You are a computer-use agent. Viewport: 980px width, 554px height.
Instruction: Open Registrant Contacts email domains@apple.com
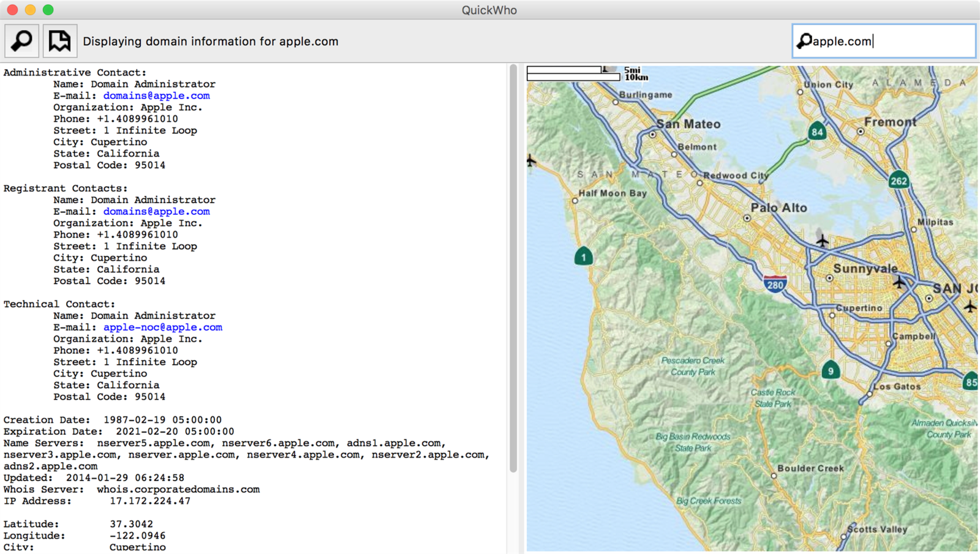(x=156, y=211)
